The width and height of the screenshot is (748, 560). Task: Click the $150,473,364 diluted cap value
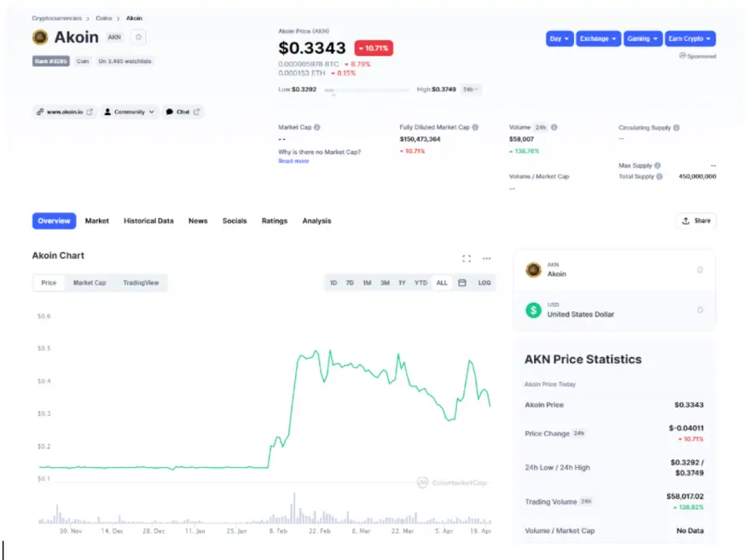[420, 139]
